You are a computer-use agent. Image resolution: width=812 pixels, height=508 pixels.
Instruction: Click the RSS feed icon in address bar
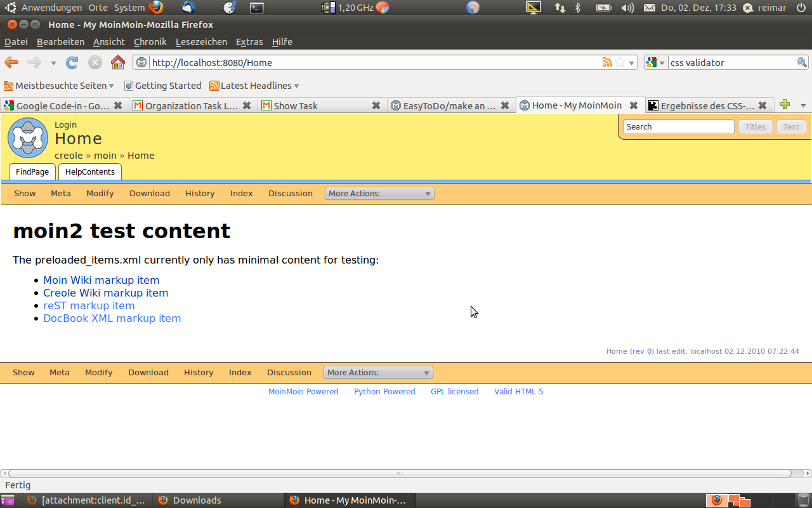(x=607, y=62)
